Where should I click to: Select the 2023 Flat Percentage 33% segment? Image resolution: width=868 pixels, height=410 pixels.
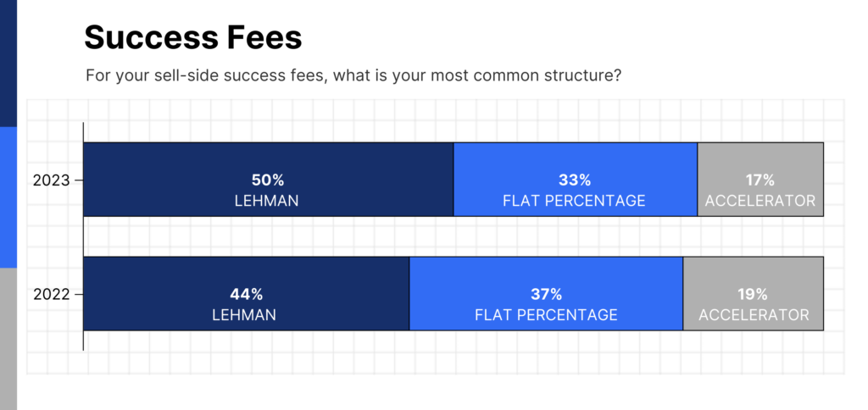click(576, 180)
